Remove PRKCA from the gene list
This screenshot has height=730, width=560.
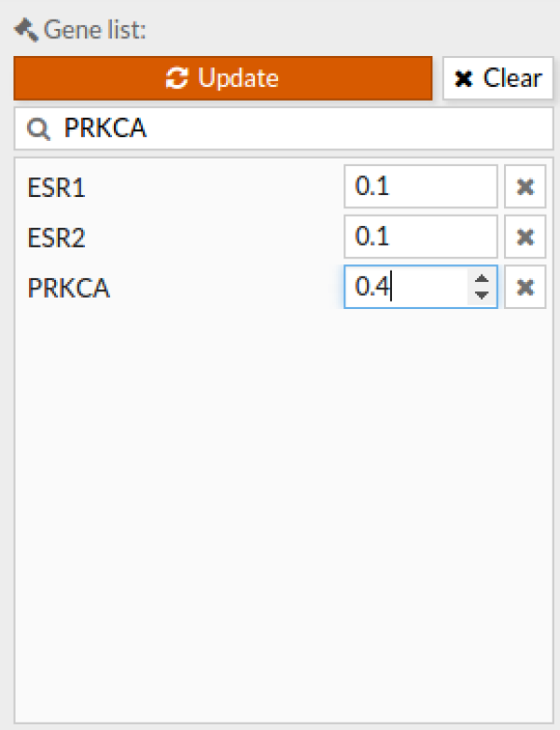click(525, 288)
